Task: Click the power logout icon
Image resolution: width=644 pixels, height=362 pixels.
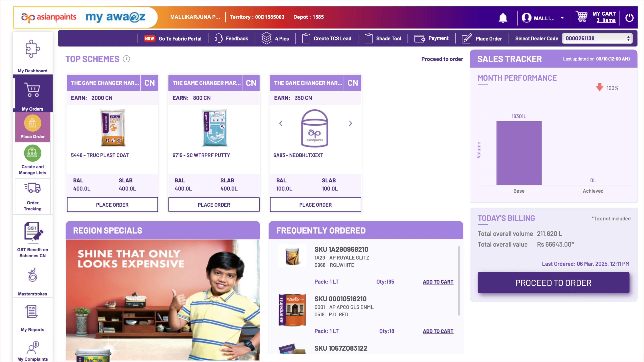Action: coord(629,18)
